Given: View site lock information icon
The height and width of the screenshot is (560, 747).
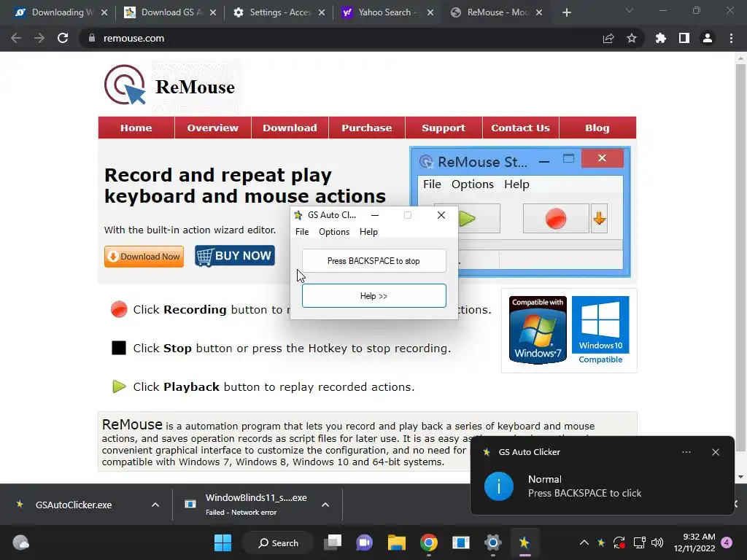Looking at the screenshot, I should pos(92,38).
